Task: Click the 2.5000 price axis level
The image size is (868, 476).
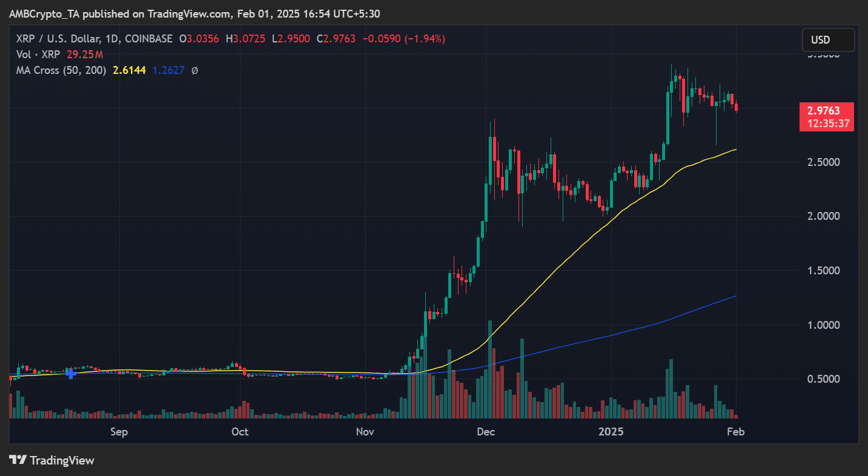Action: (x=826, y=162)
